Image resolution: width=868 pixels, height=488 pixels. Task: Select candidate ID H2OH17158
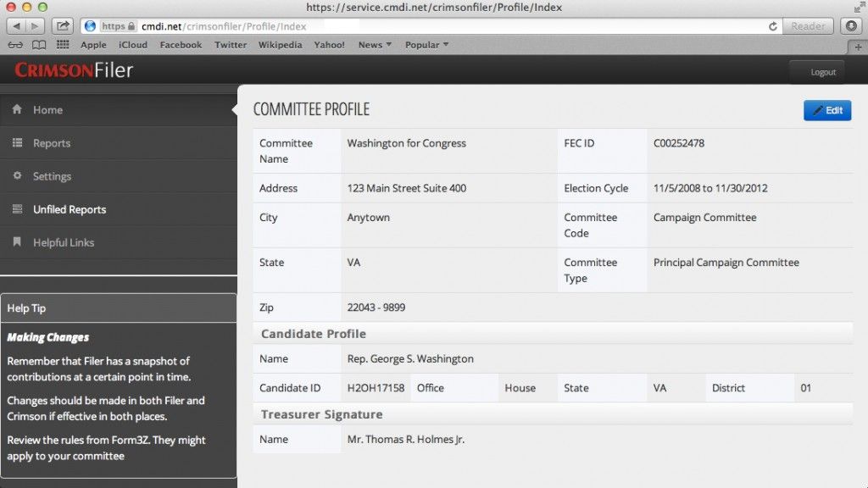tap(376, 388)
